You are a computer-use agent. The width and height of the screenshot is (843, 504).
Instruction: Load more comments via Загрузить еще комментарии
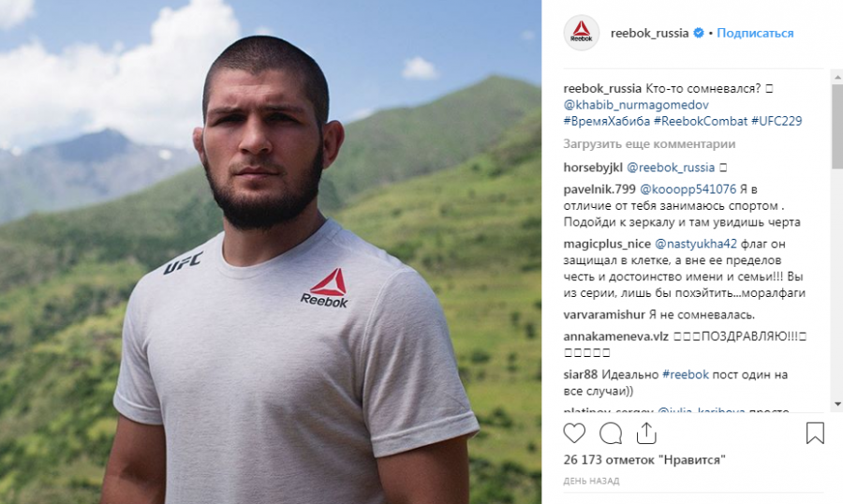649,144
